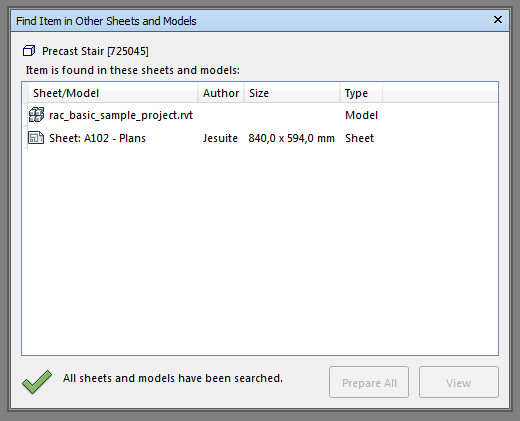The width and height of the screenshot is (520, 421).
Task: Sort by the Type column header
Action: point(361,93)
